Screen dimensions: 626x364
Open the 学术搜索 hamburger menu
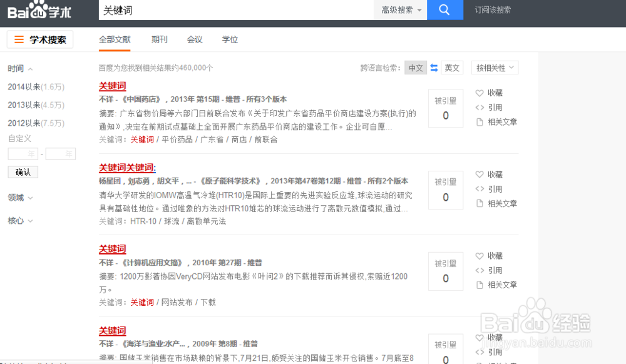coord(40,39)
